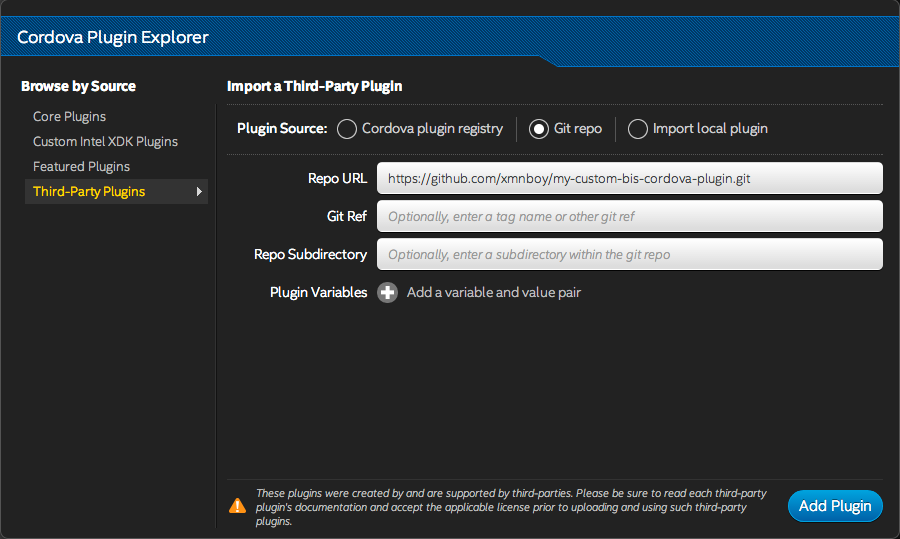
Task: Show the Featured Plugins list
Action: pyautogui.click(x=81, y=167)
